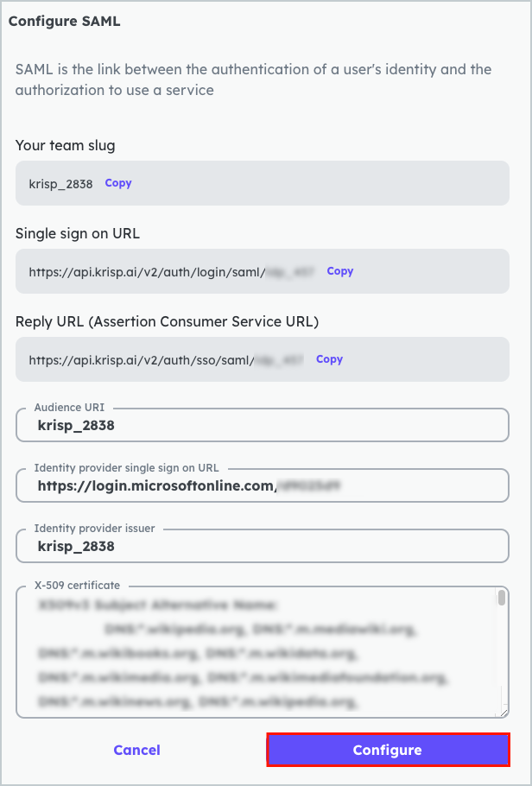Copy the Single sign on URL
This screenshot has height=786, width=532.
[x=339, y=271]
